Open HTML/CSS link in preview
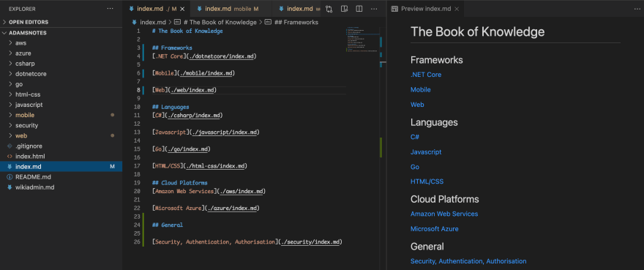Image resolution: width=644 pixels, height=270 pixels. tap(427, 181)
